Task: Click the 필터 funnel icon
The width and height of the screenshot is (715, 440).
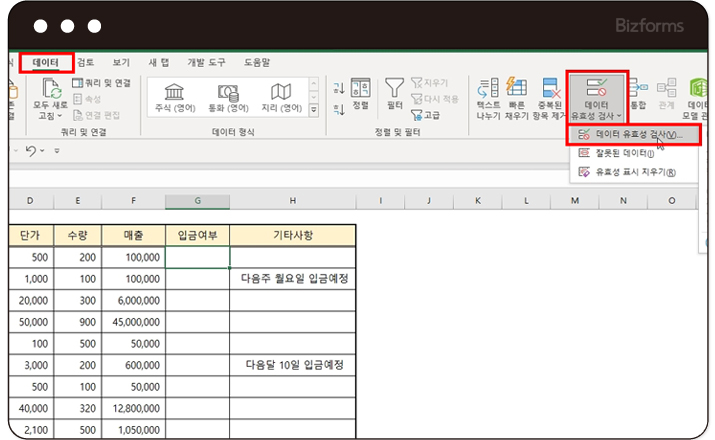Action: [x=394, y=92]
